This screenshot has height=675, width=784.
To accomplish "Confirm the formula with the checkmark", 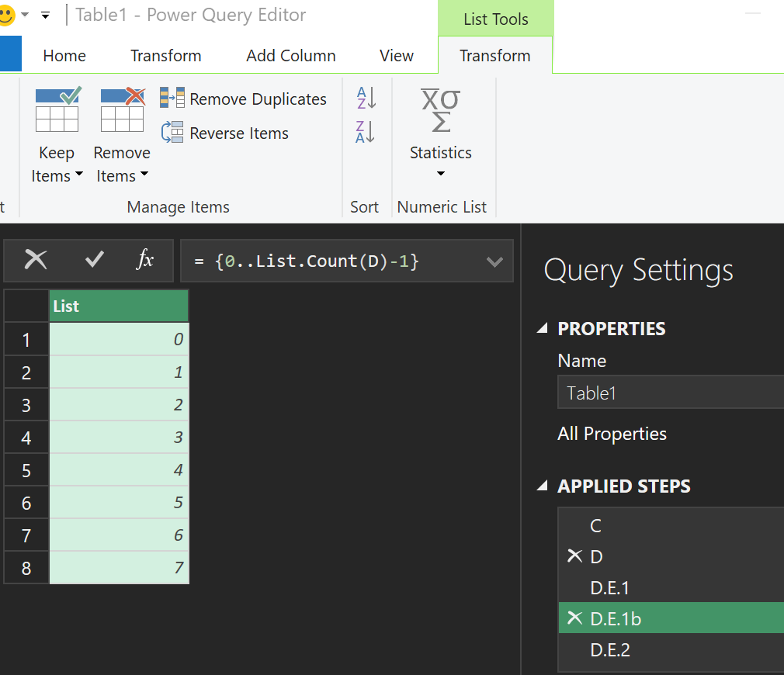I will (94, 259).
